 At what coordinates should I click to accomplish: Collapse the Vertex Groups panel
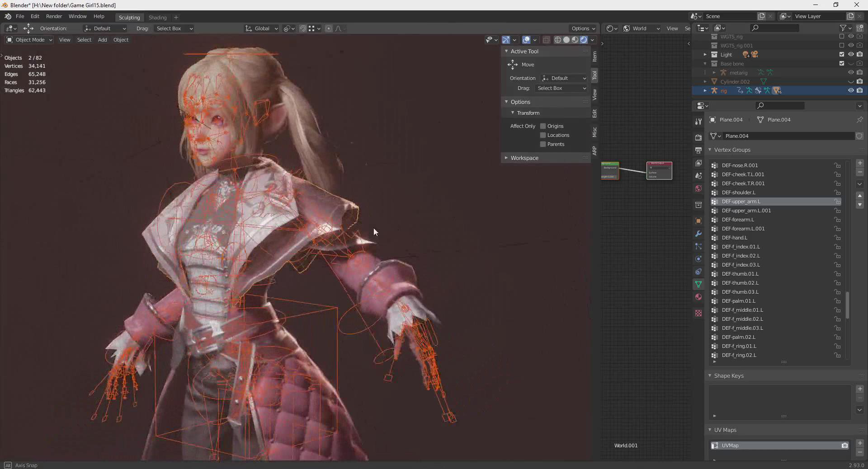(732, 150)
